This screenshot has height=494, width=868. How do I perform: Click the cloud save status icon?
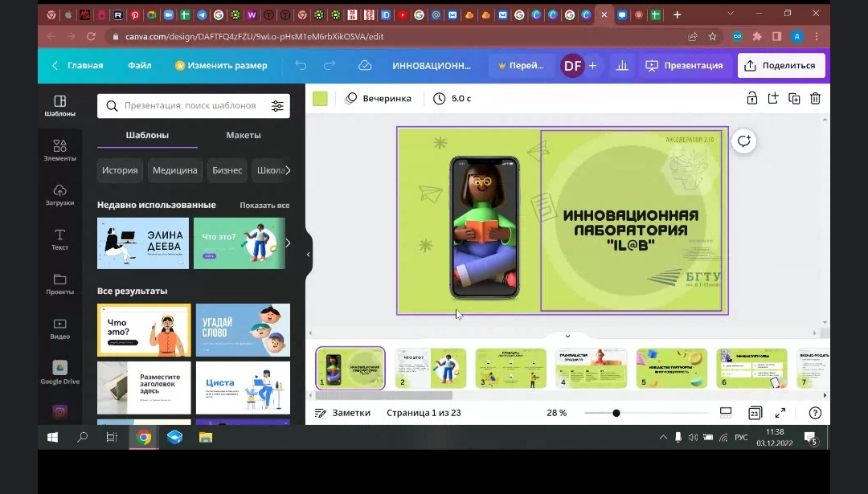[365, 65]
